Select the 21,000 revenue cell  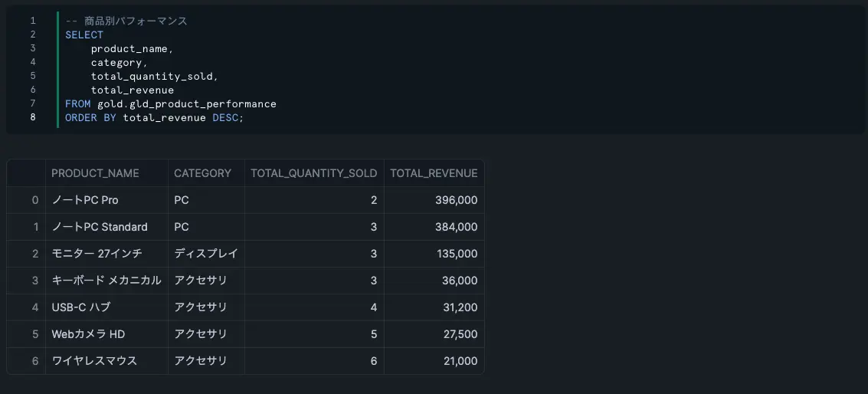click(x=460, y=361)
